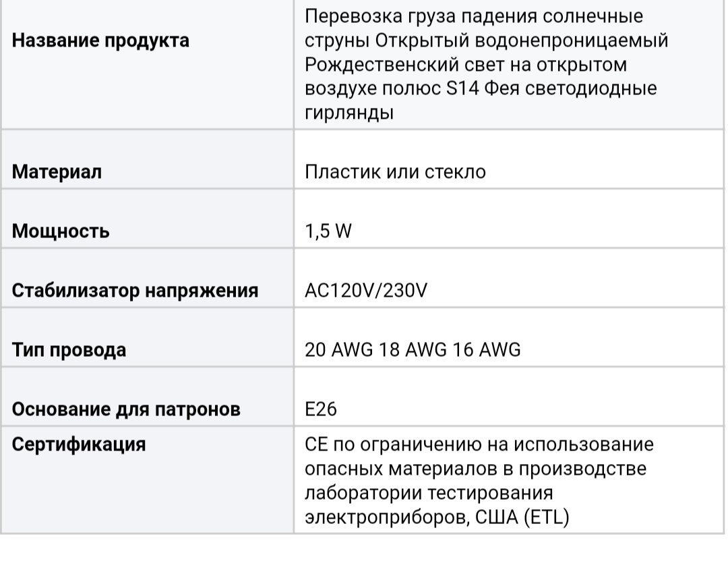Select the 'Стабилизатор напряжения' label
The height and width of the screenshot is (580, 728).
pyautogui.click(x=135, y=291)
